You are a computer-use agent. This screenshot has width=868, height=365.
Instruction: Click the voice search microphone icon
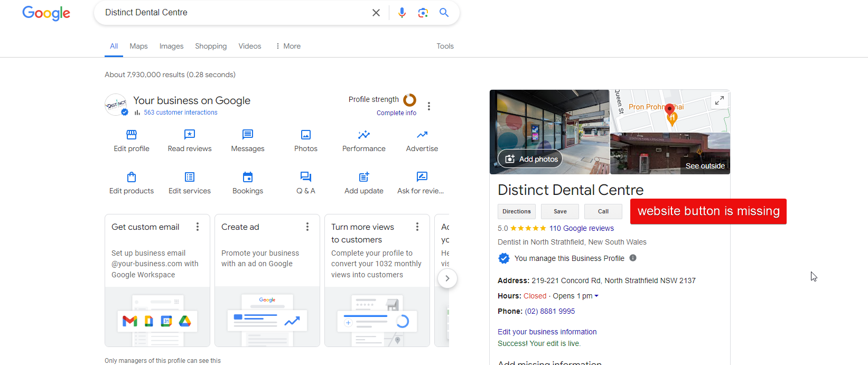pyautogui.click(x=402, y=13)
